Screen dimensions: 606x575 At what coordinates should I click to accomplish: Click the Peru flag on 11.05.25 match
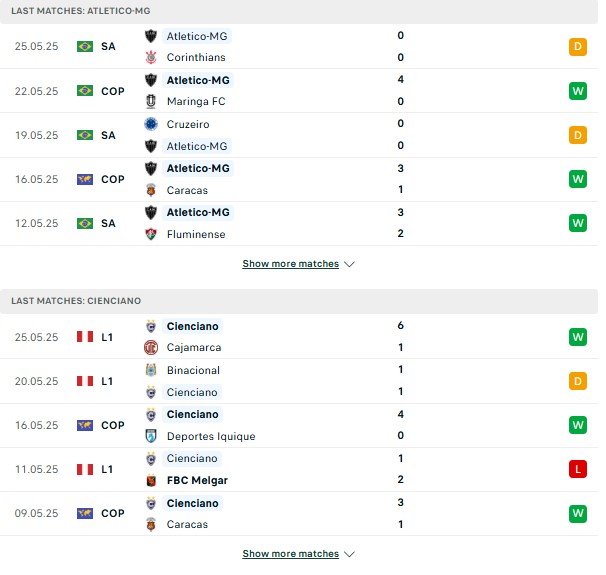85,469
